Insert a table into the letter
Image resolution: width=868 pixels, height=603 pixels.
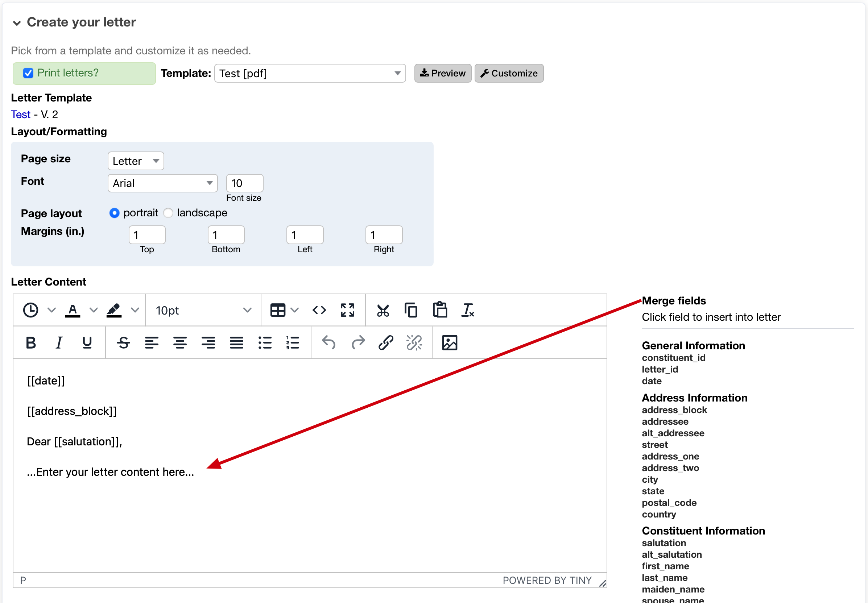[278, 310]
